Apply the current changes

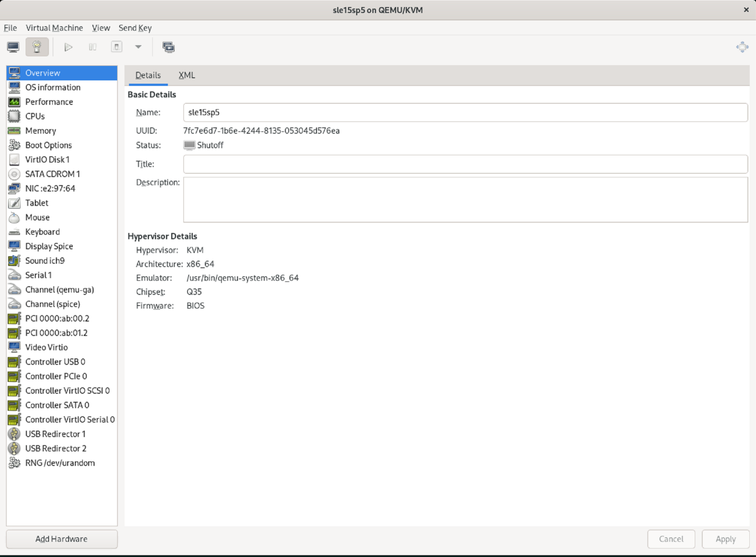point(725,539)
